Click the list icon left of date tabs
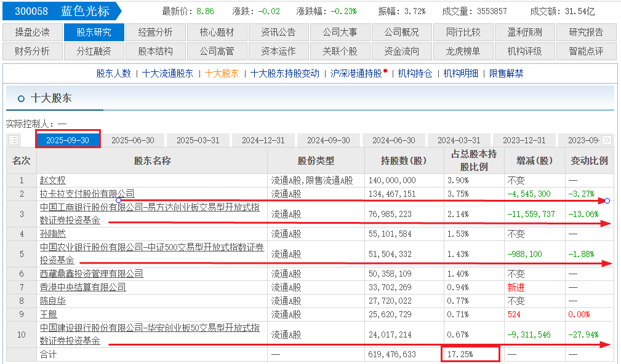 coord(14,140)
